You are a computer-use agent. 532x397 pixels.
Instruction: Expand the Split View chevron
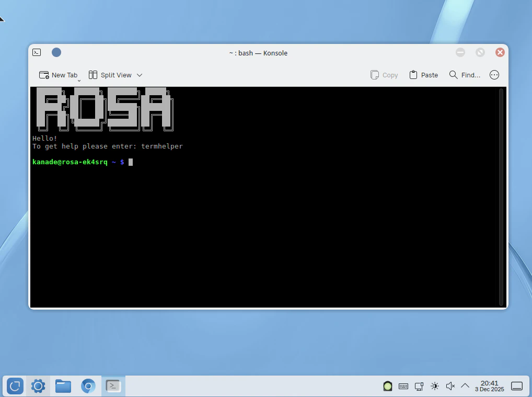(140, 75)
